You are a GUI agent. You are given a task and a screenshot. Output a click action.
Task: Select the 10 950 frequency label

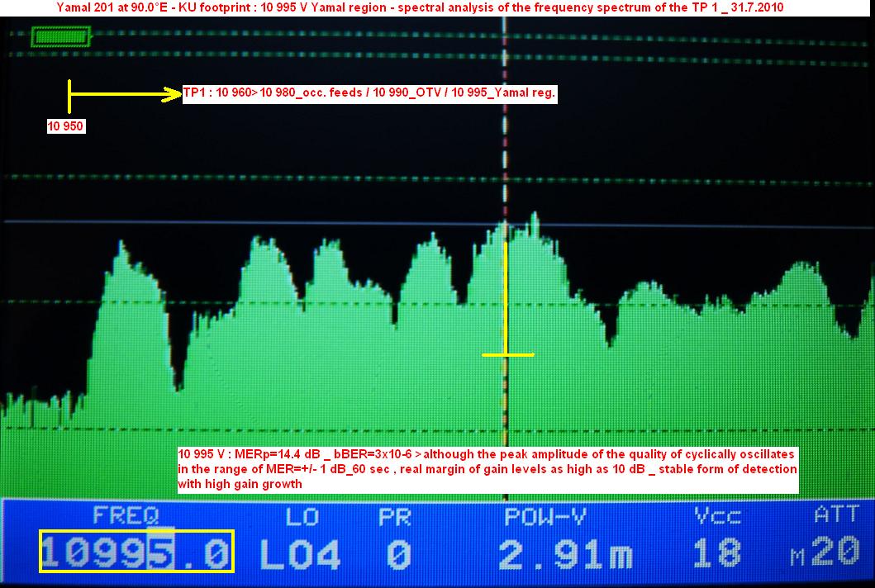(66, 126)
